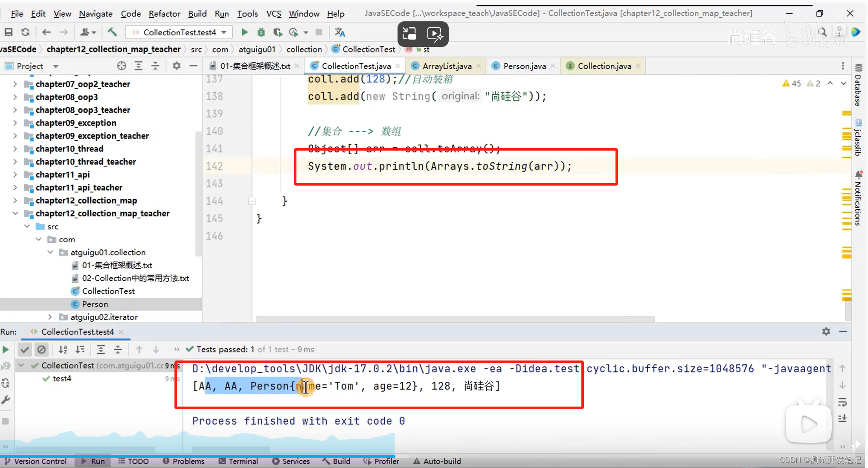868x468 pixels.
Task: Open the Navigate menu
Action: 96,14
